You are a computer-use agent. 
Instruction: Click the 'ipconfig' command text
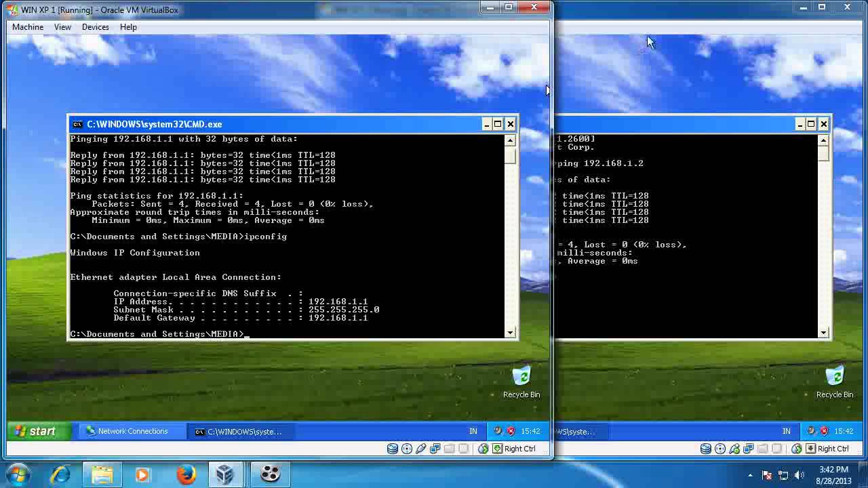[x=265, y=237]
